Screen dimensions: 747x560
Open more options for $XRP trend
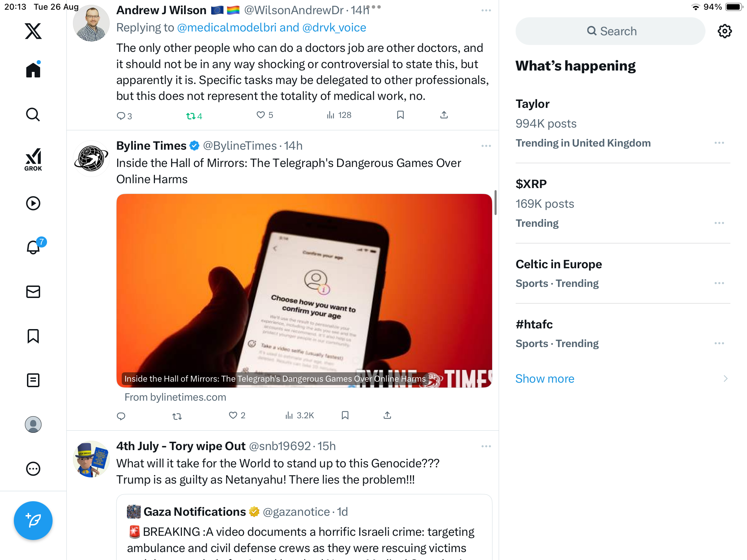(719, 223)
